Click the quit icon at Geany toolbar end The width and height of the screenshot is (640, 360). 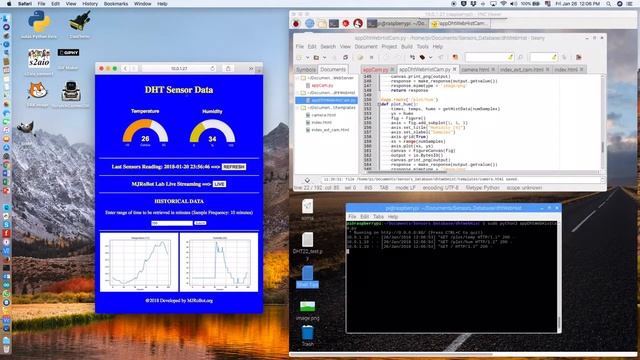coord(578,58)
